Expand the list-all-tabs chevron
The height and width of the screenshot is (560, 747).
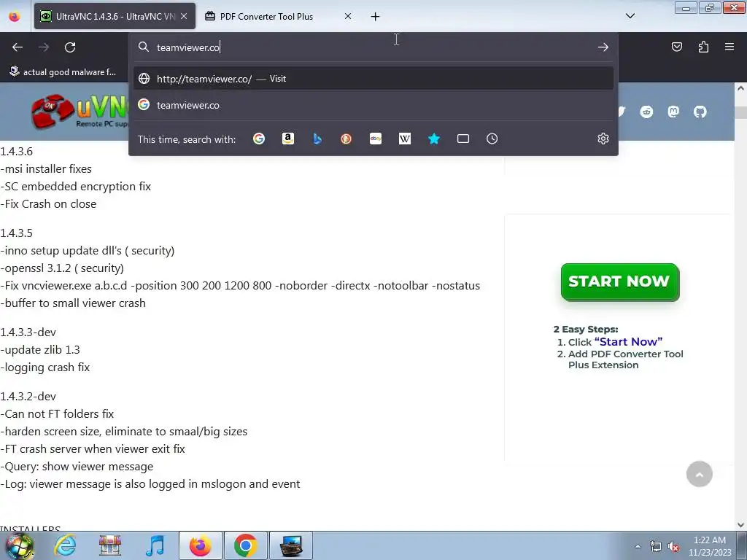[630, 16]
